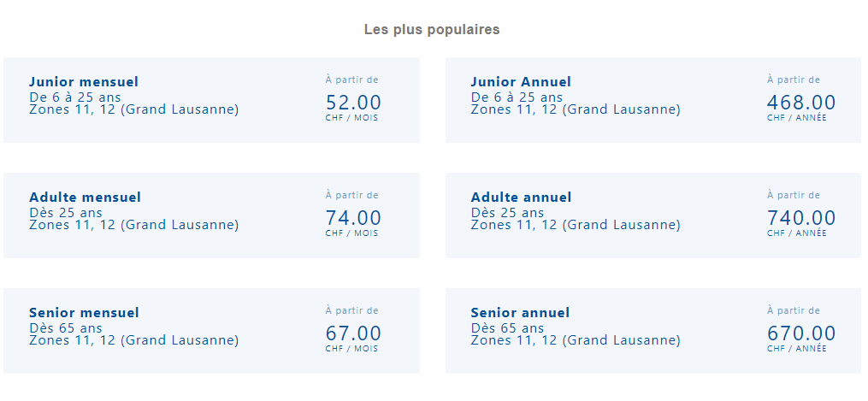The image size is (868, 401).
Task: Click the Senior annuel title text
Action: 520,312
